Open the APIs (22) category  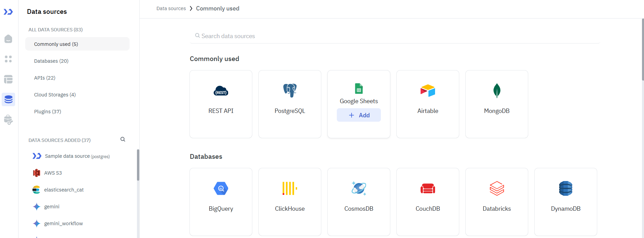(x=45, y=78)
